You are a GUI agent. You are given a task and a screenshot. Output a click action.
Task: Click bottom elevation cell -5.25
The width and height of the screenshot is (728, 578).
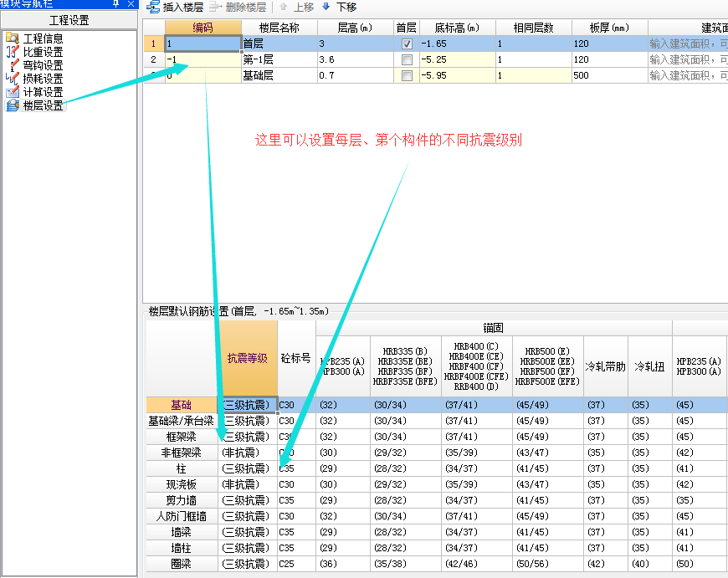pyautogui.click(x=458, y=59)
